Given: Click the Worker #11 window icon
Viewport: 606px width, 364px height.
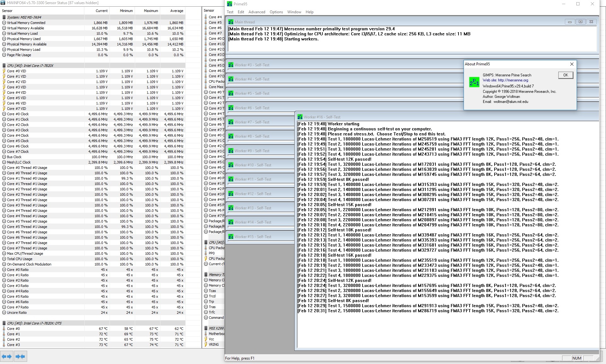Looking at the screenshot, I should [231, 179].
